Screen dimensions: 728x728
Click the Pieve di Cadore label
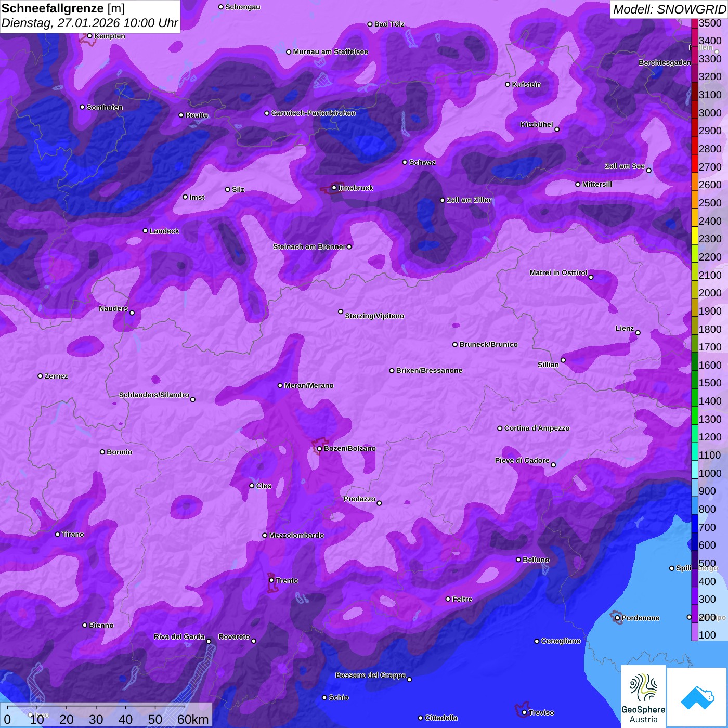(522, 460)
